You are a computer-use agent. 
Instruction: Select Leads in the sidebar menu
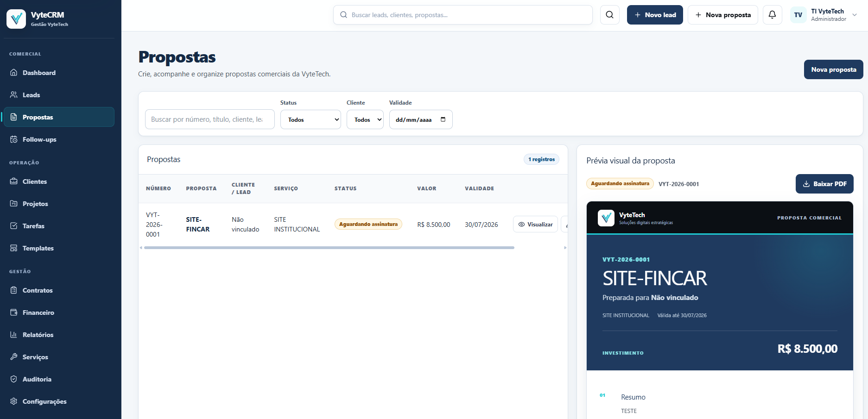tap(59, 95)
